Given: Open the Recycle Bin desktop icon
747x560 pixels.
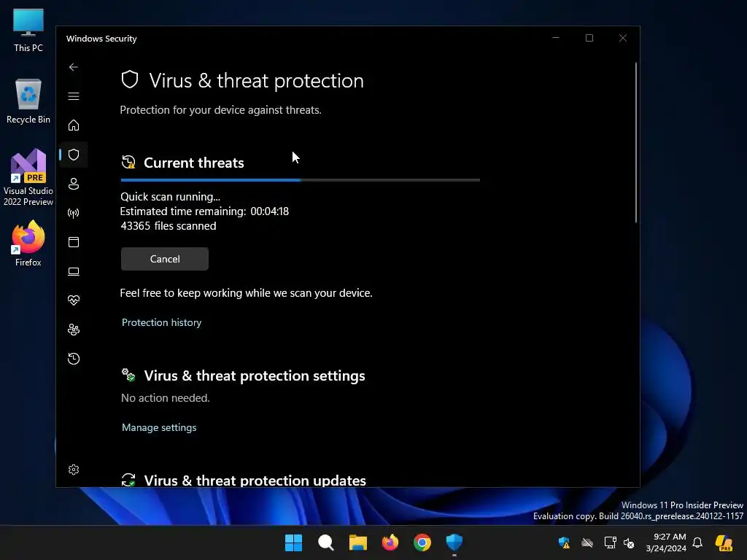Looking at the screenshot, I should pos(28,101).
